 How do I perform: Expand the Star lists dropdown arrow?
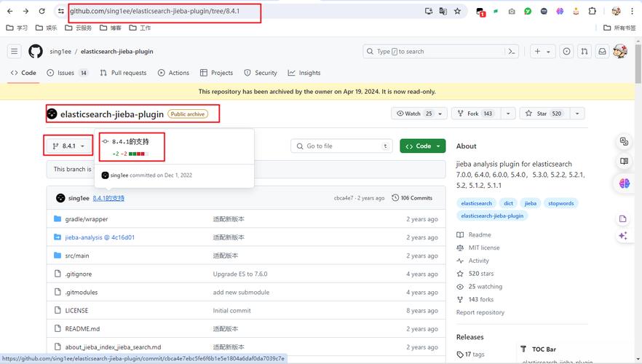click(x=577, y=114)
